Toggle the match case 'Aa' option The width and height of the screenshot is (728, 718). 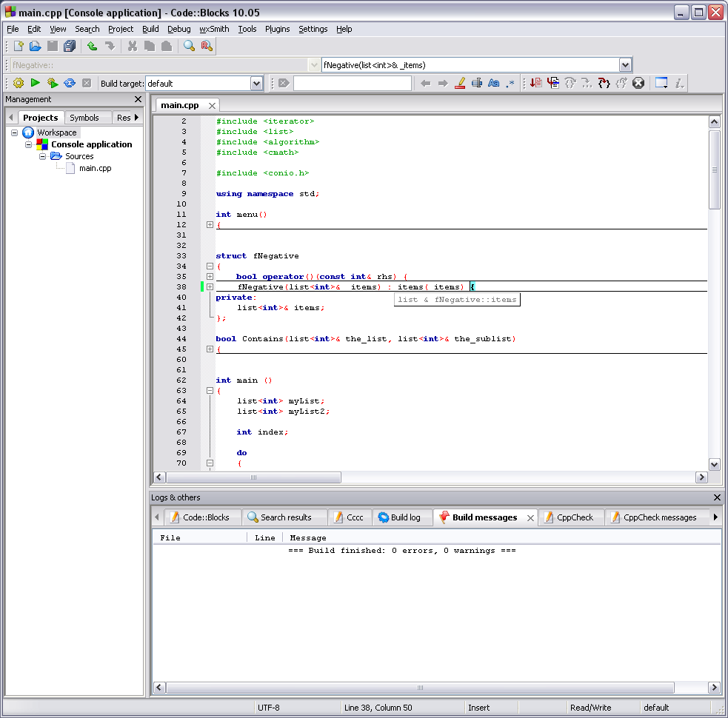point(494,84)
